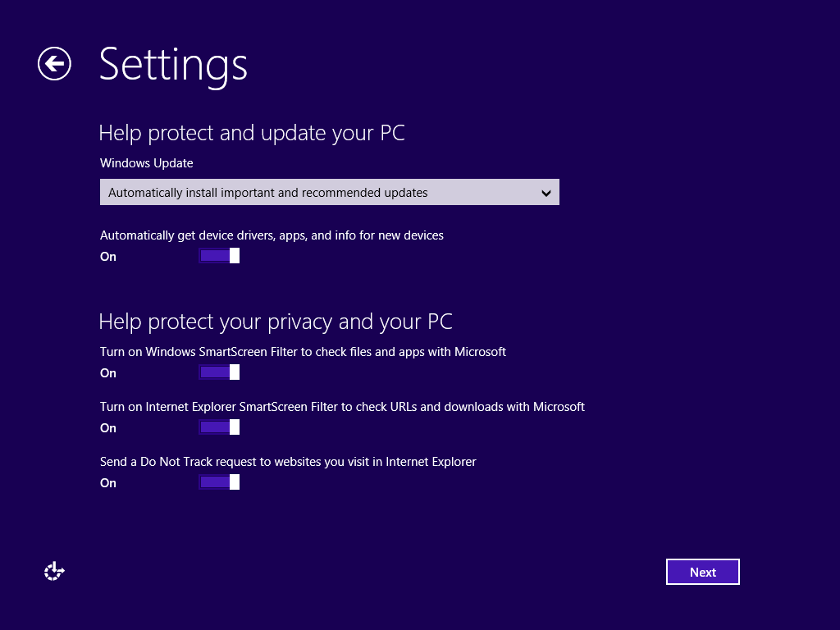Click 'Help protect and update your PC' heading

pyautogui.click(x=252, y=133)
